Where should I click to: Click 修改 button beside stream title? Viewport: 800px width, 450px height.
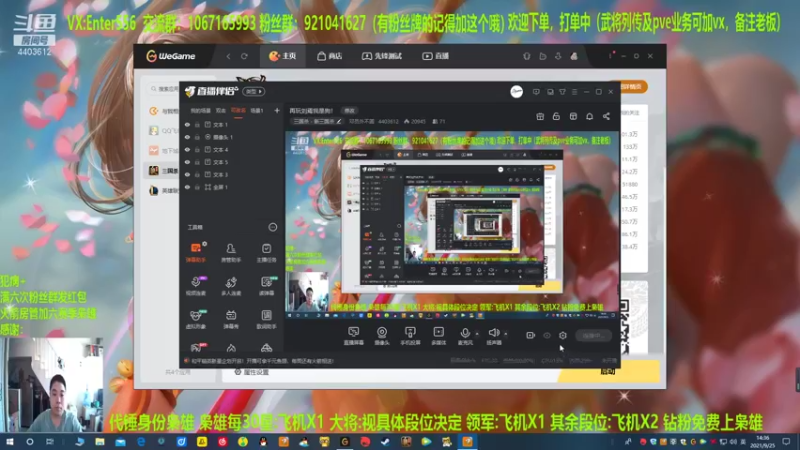[x=349, y=110]
